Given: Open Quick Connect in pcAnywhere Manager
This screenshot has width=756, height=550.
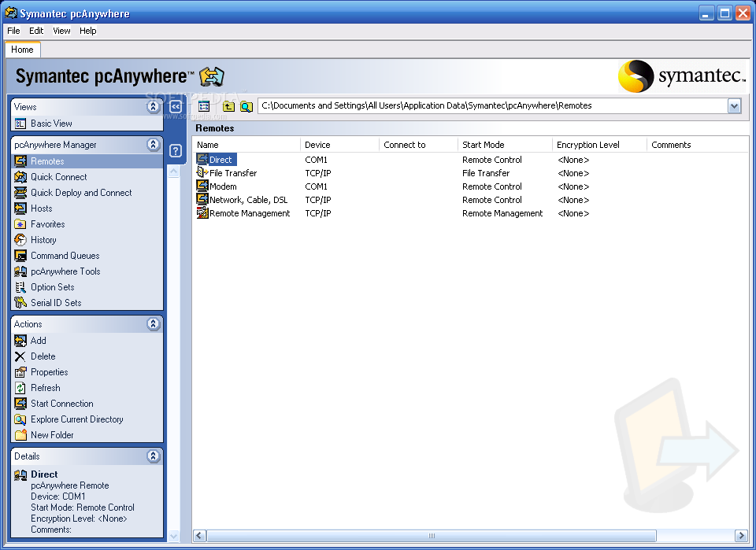Looking at the screenshot, I should pyautogui.click(x=58, y=177).
